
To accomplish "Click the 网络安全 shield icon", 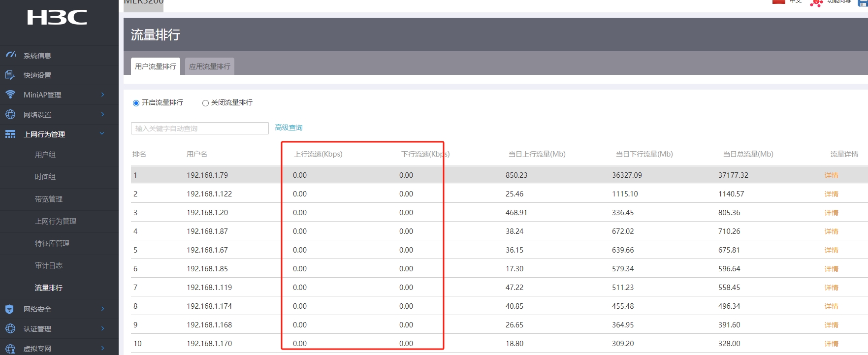I will click(x=9, y=309).
